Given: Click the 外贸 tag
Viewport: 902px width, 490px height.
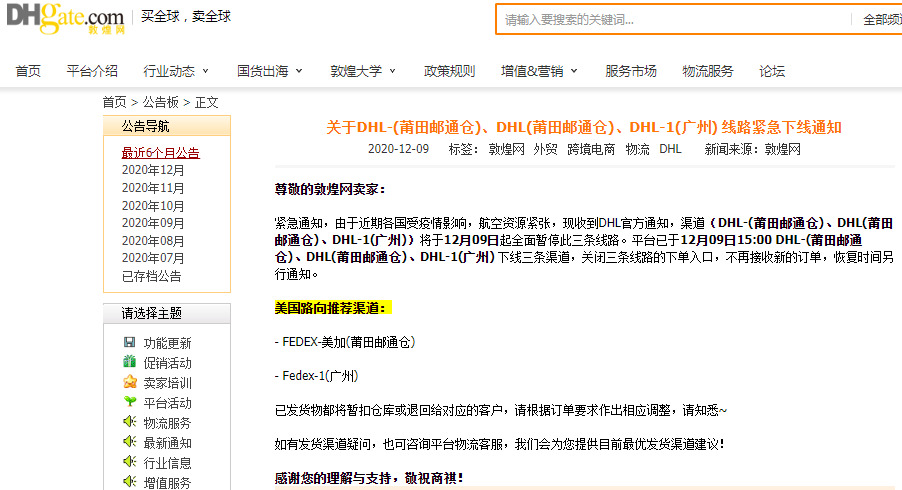Looking at the screenshot, I should (545, 150).
